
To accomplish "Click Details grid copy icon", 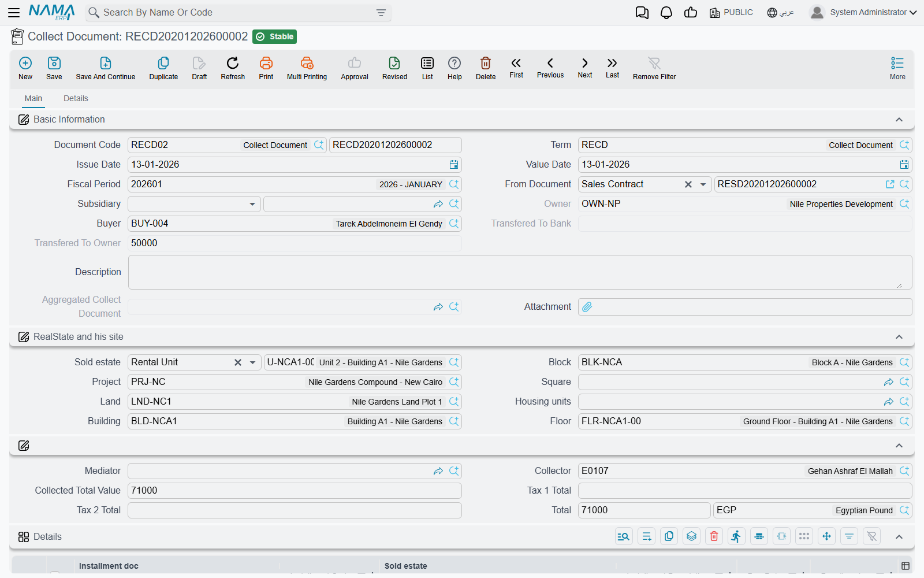I will (669, 537).
